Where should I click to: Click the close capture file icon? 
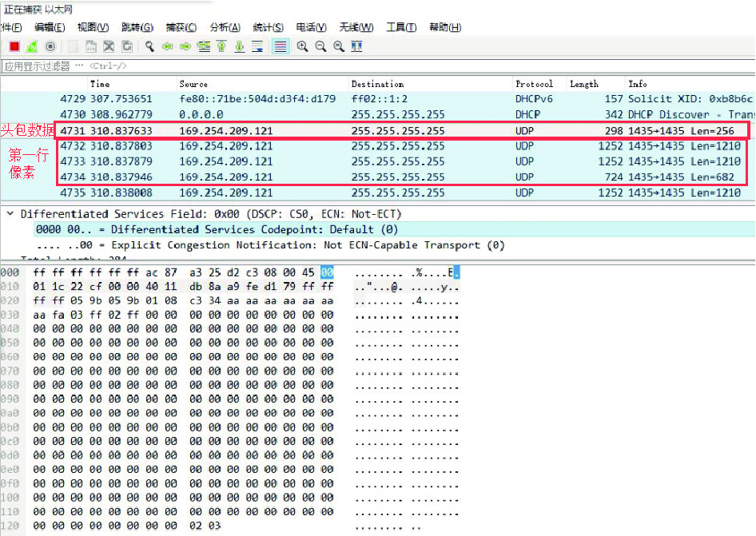pyautogui.click(x=109, y=47)
